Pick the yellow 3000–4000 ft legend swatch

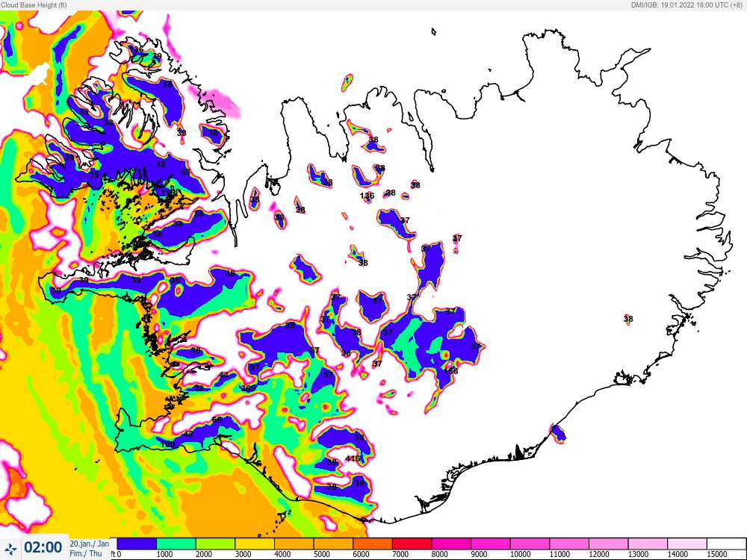255,544
